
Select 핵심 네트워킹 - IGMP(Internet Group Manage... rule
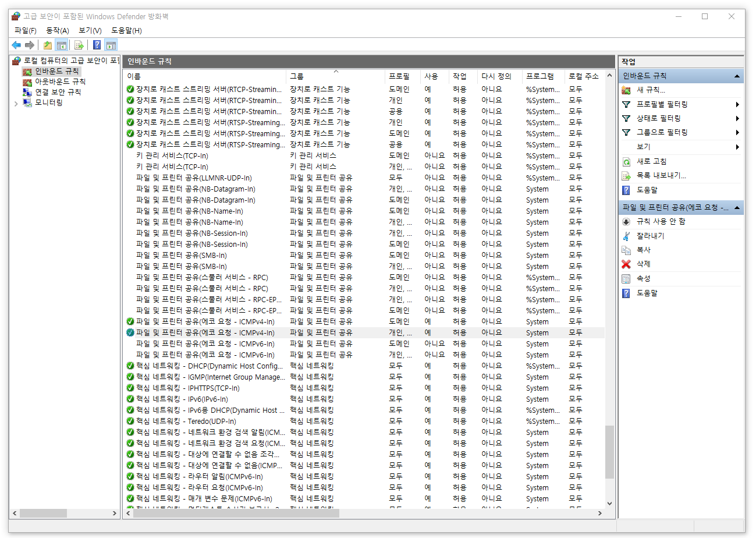364,377
